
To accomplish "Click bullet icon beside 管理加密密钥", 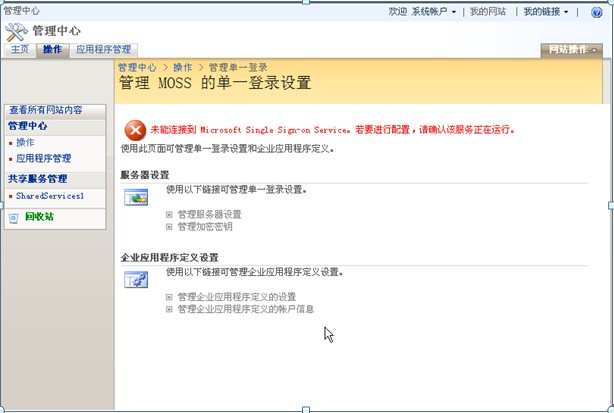I will 169,227.
